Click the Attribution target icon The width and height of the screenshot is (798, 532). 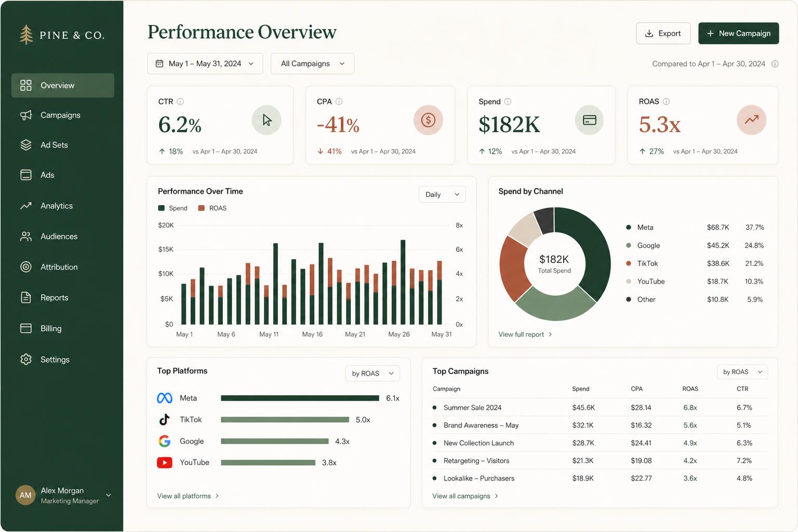[x=26, y=267]
